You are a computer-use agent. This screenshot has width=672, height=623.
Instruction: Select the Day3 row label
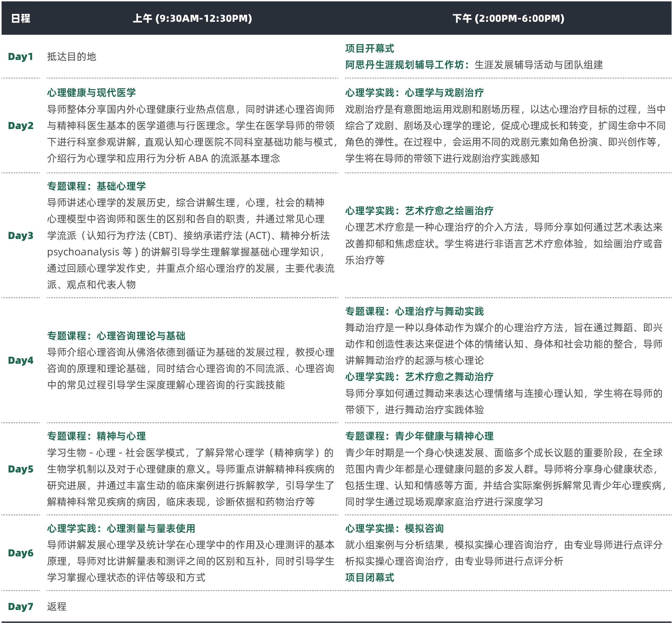pos(21,236)
